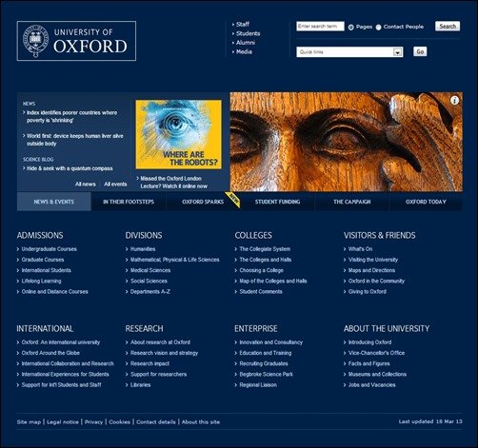Click the Where Are The Robots thumbnail

[x=179, y=134]
